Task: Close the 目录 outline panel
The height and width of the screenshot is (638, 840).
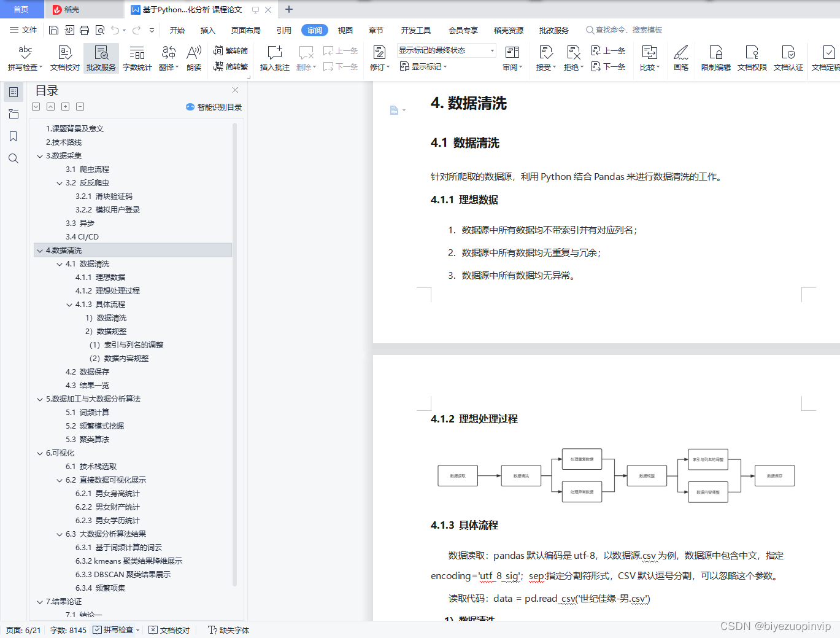Action: click(235, 90)
